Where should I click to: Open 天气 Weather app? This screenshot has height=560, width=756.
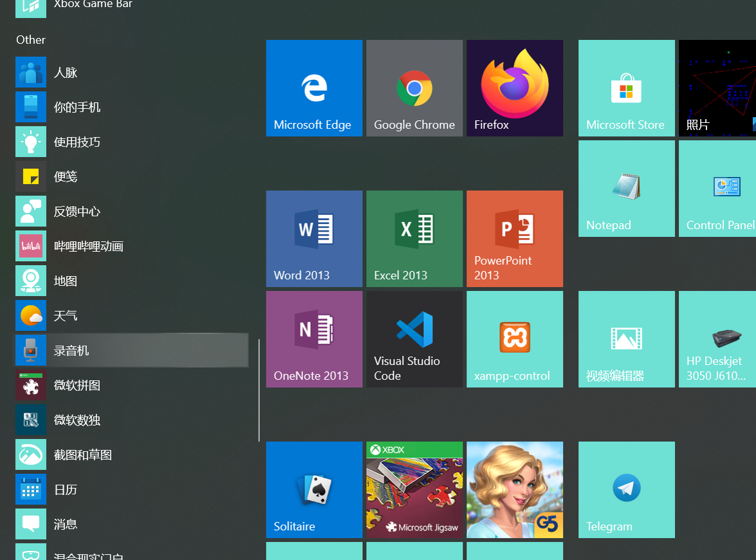132,315
